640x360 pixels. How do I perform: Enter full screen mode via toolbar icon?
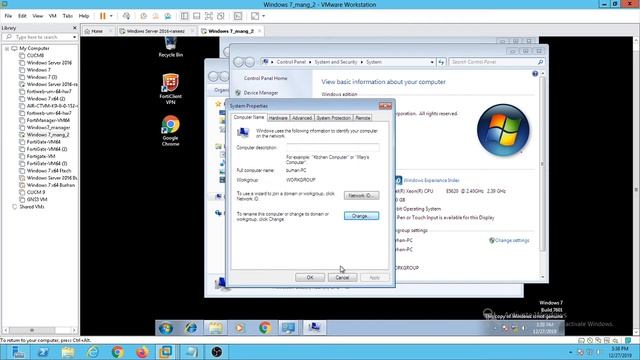tap(209, 16)
